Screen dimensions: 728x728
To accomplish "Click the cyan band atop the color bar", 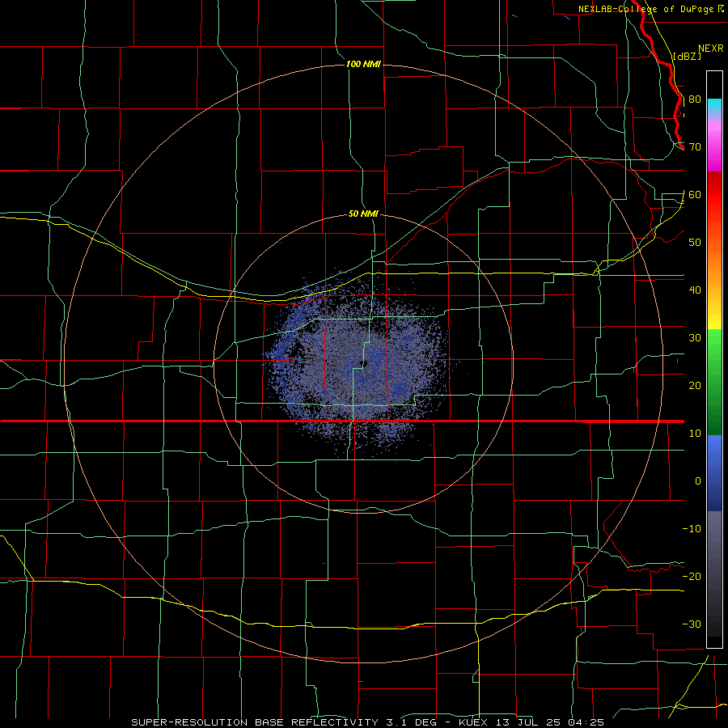I will (x=714, y=105).
